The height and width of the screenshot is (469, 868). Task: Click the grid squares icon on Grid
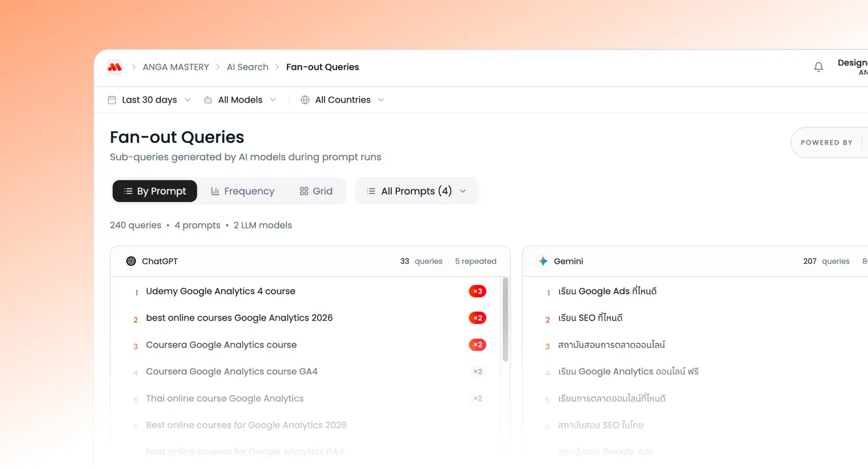[304, 191]
